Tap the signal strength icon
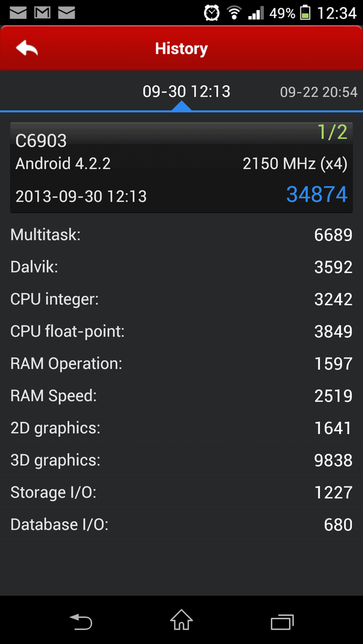The image size is (363, 644). click(x=256, y=14)
